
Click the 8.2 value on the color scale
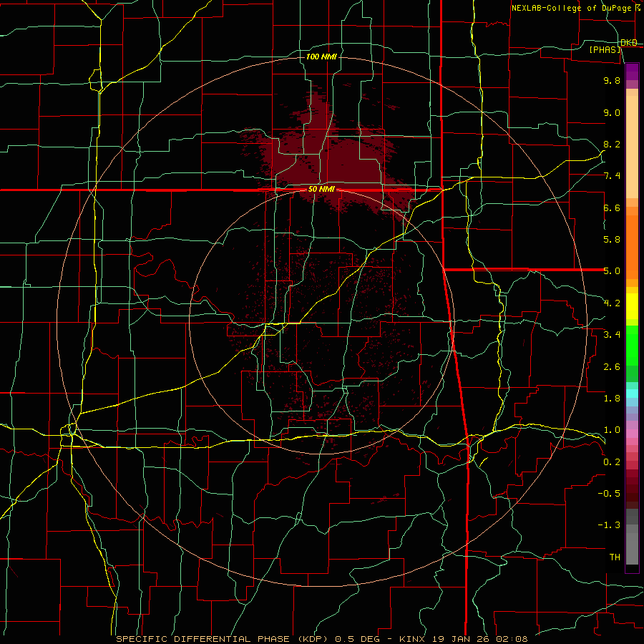click(x=612, y=144)
